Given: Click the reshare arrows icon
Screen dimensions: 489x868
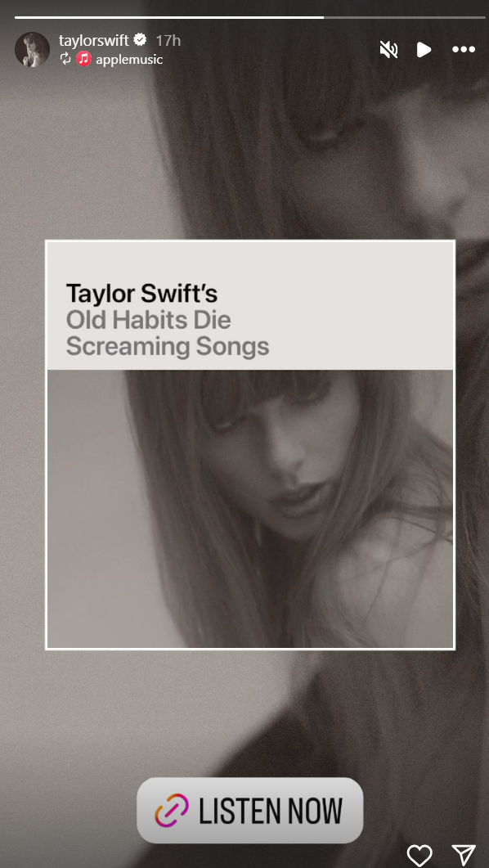Looking at the screenshot, I should (65, 59).
